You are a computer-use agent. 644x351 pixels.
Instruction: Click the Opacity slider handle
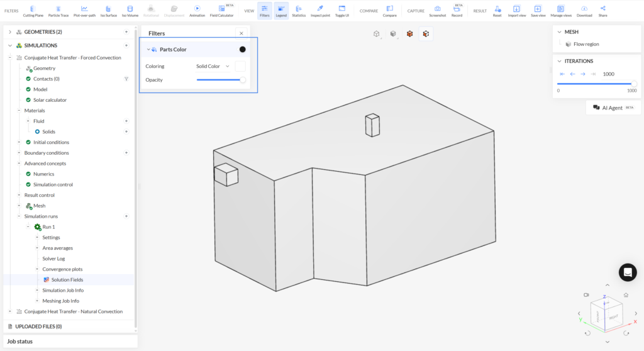pos(243,80)
